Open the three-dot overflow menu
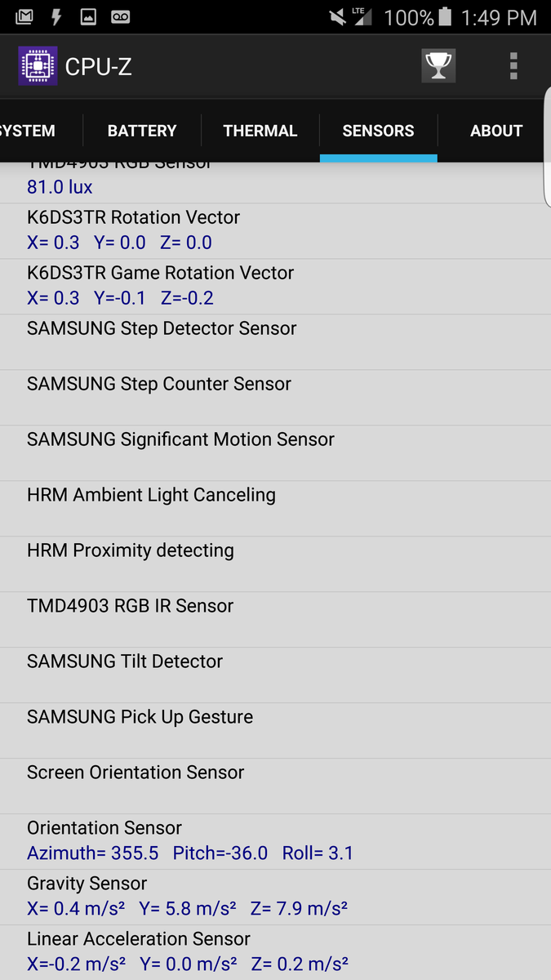Viewport: 551px width, 980px height. 513,66
